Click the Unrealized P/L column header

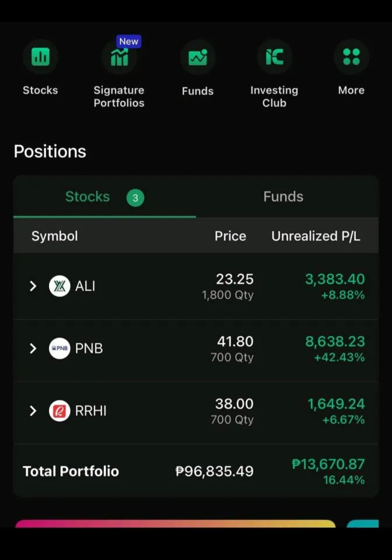pos(316,236)
